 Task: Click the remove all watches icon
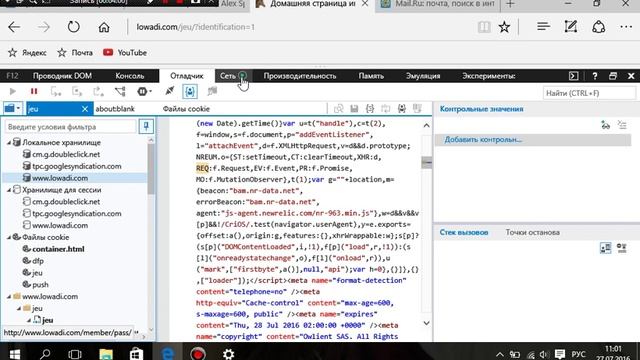(622, 125)
